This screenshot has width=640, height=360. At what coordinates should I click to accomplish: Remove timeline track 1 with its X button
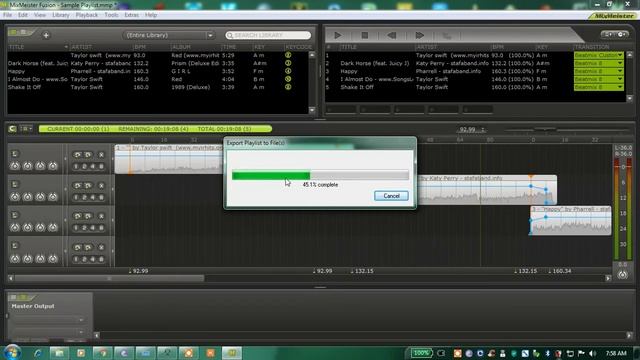coord(101,155)
